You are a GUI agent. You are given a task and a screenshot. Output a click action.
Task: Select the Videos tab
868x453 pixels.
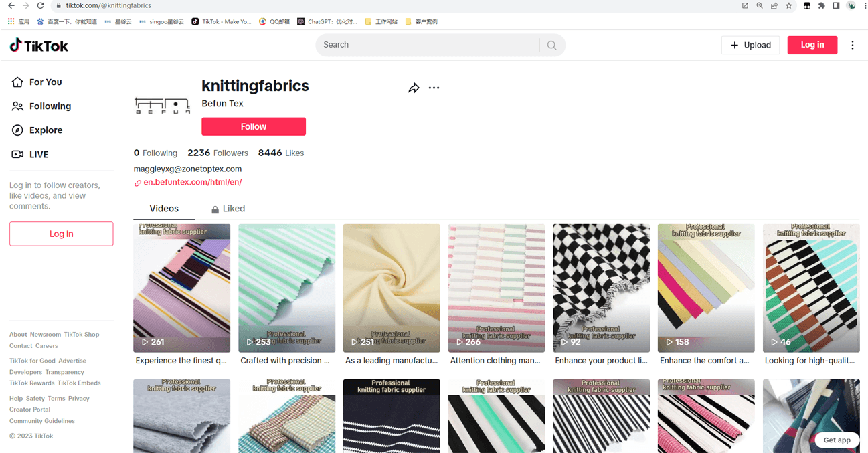[x=164, y=209]
